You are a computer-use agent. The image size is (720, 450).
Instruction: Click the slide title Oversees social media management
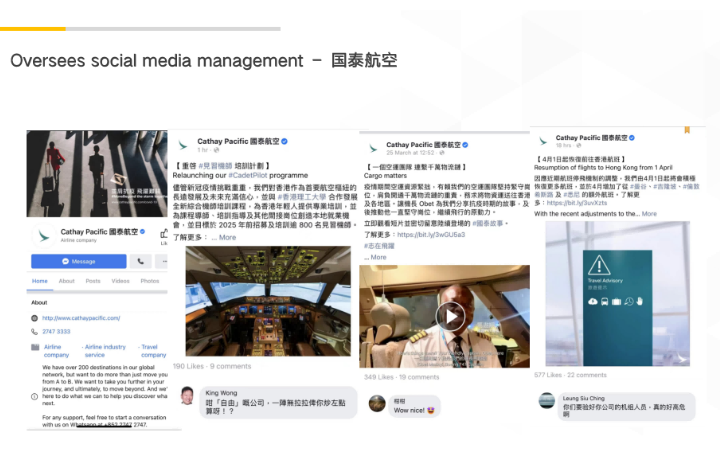tap(157, 61)
